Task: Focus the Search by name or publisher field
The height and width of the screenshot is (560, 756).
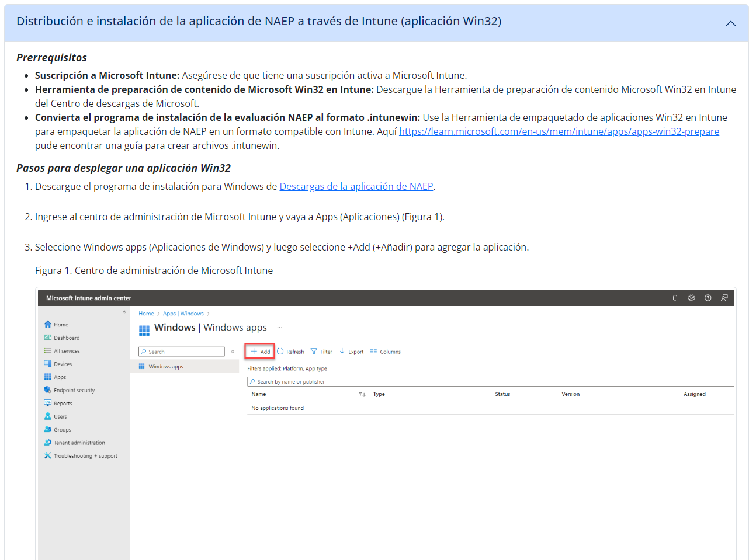Action: pyautogui.click(x=490, y=382)
